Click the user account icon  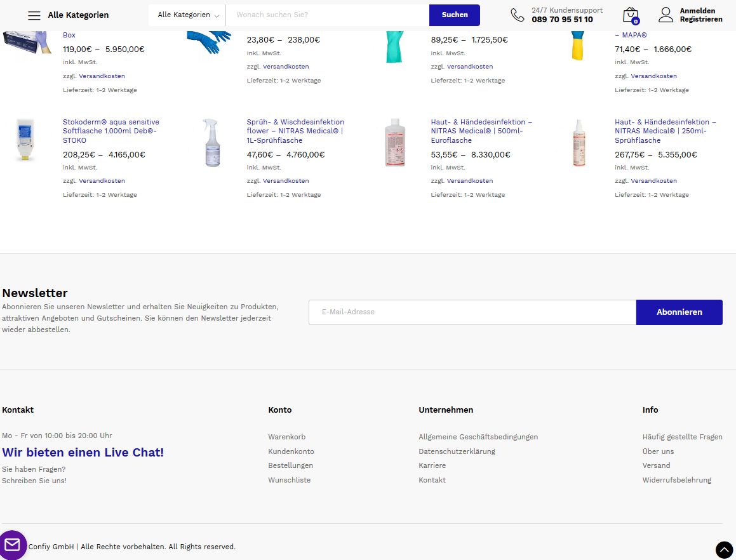point(666,15)
